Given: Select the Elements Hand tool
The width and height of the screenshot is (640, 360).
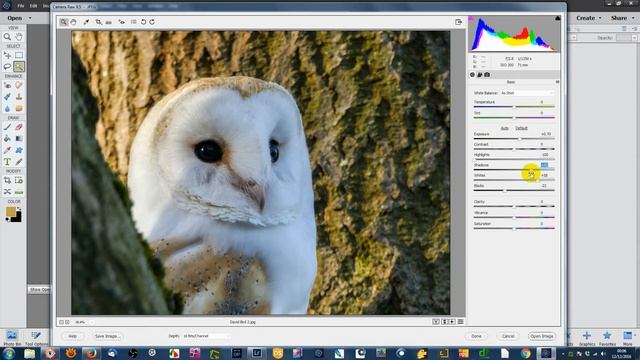Looking at the screenshot, I should click(x=19, y=37).
